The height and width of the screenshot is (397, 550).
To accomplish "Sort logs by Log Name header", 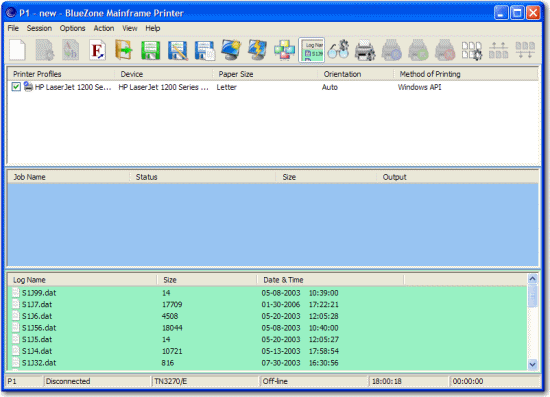I will point(82,280).
